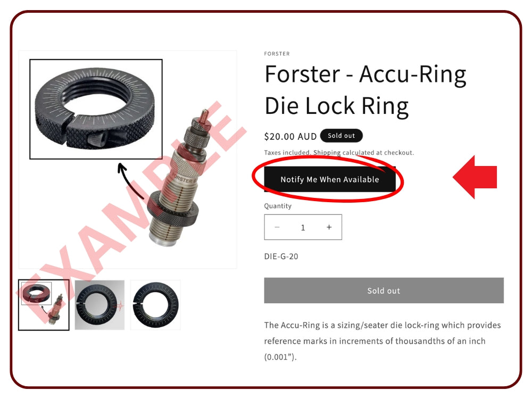Click the Accu-Ring description paragraph
The height and width of the screenshot is (399, 532).
click(383, 341)
